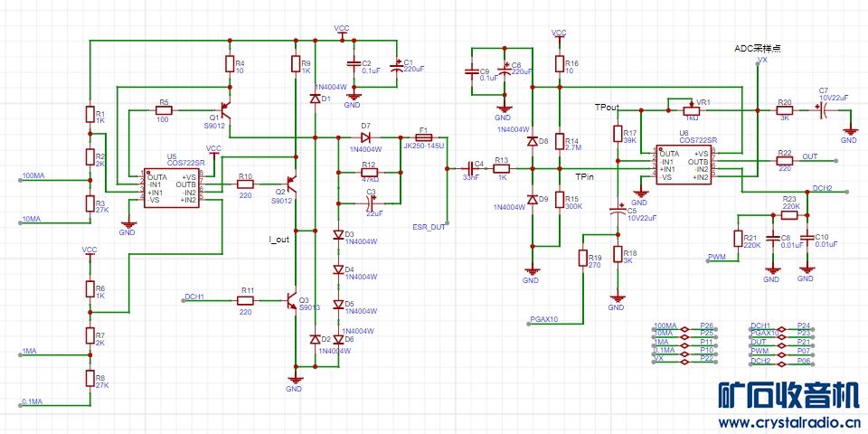The image size is (868, 434).
Task: Click the Q3 S9013 transistor symbol
Action: [292, 300]
